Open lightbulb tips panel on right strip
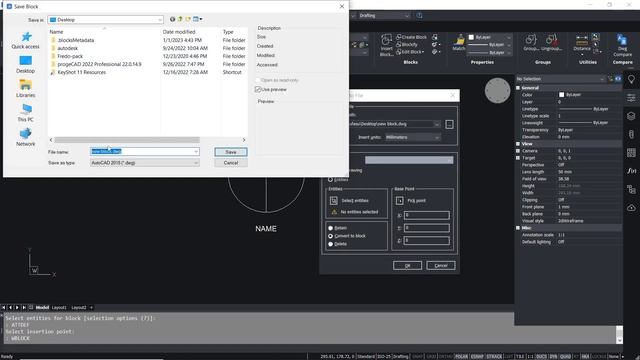The image size is (640, 360). (x=631, y=80)
